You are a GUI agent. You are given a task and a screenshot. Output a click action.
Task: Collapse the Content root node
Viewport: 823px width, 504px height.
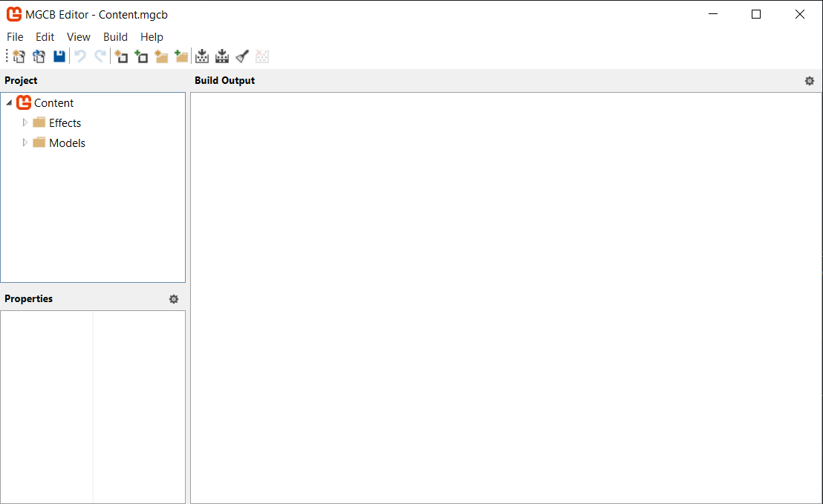(9, 102)
